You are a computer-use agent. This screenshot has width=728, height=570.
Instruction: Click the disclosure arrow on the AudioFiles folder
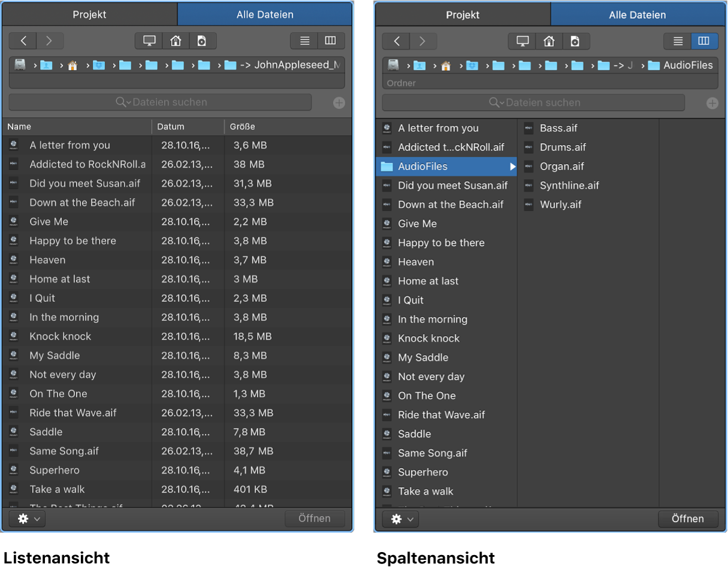pos(512,166)
